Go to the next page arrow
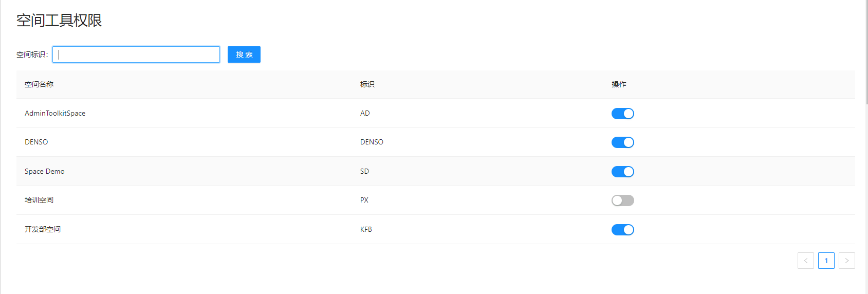The height and width of the screenshot is (294, 868). pyautogui.click(x=846, y=261)
